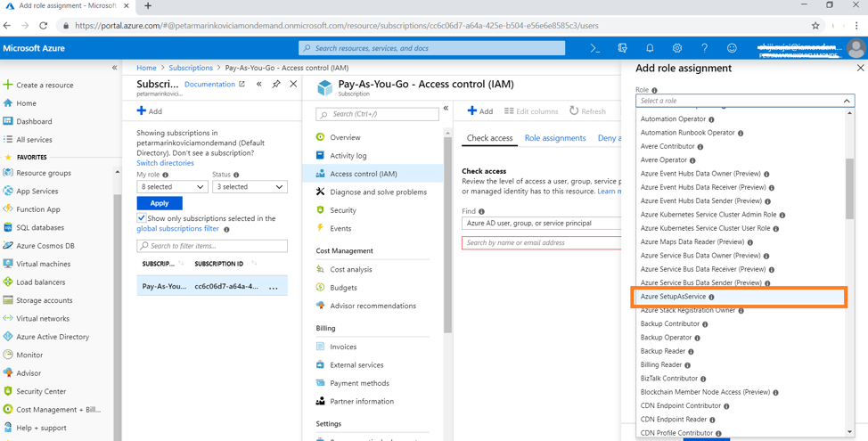The width and height of the screenshot is (868, 441).
Task: Open the Switch directories link
Action: coord(165,163)
